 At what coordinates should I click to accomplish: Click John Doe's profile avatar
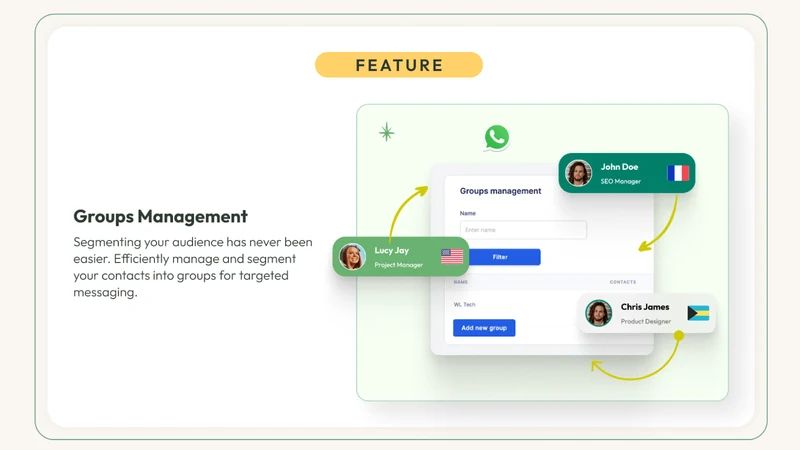tap(579, 173)
